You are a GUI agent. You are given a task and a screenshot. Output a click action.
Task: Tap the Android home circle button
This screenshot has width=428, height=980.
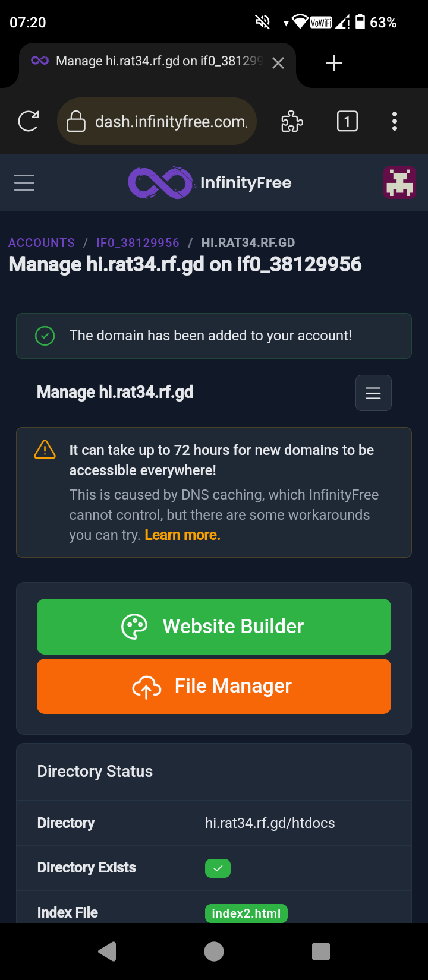[x=214, y=951]
